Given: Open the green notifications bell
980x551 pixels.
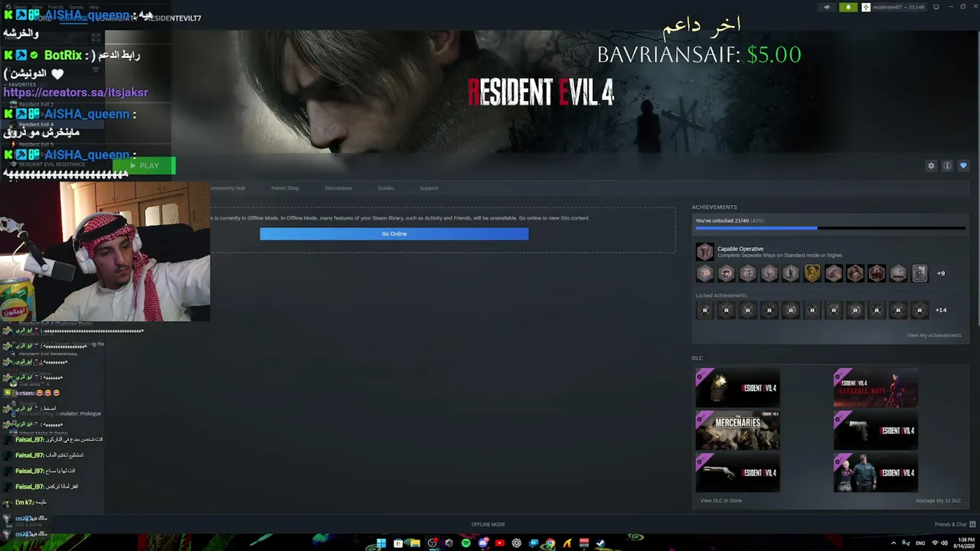Looking at the screenshot, I should coord(848,7).
